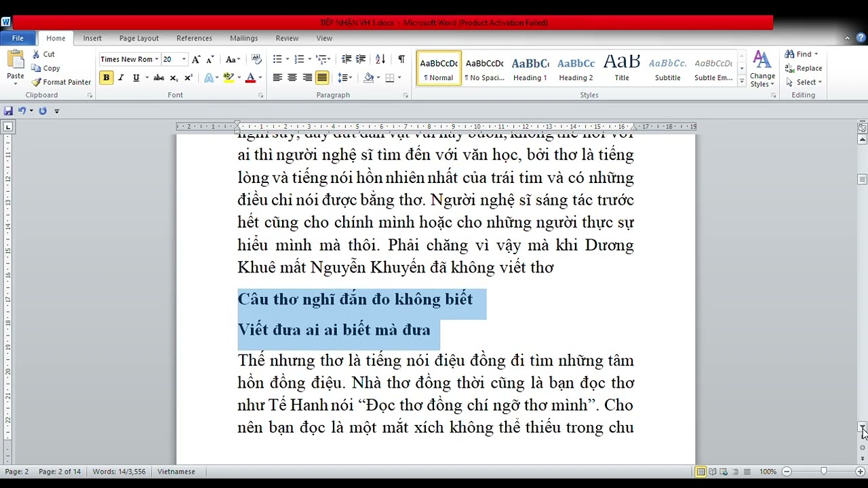Apply numbered list

click(x=299, y=59)
